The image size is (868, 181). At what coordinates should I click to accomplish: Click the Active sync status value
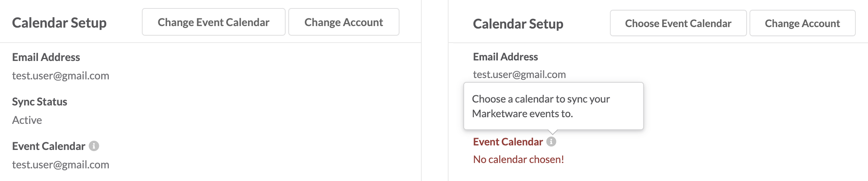pos(27,120)
